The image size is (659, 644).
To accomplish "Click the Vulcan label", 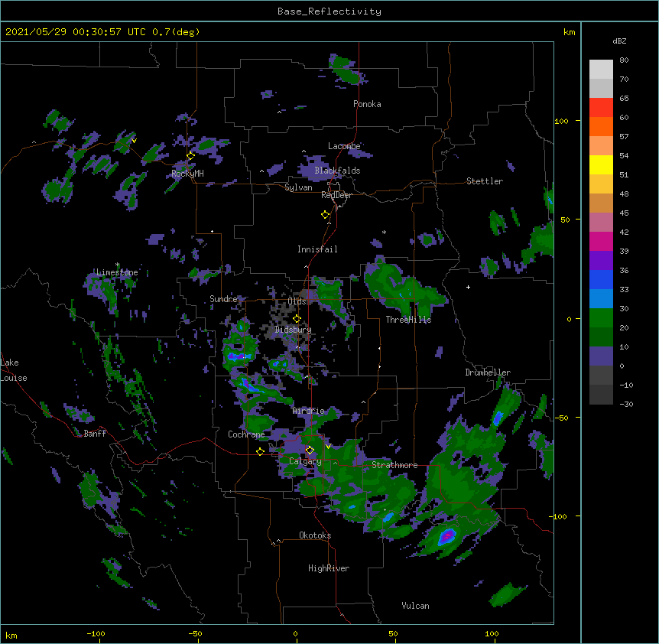I will 415,606.
